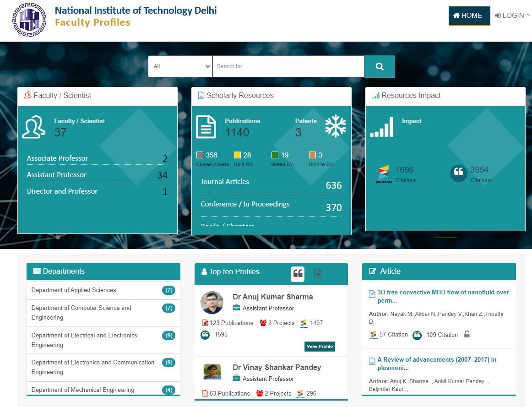Click the Patents snowflake icon
Screen dimensions: 532x407
335,126
